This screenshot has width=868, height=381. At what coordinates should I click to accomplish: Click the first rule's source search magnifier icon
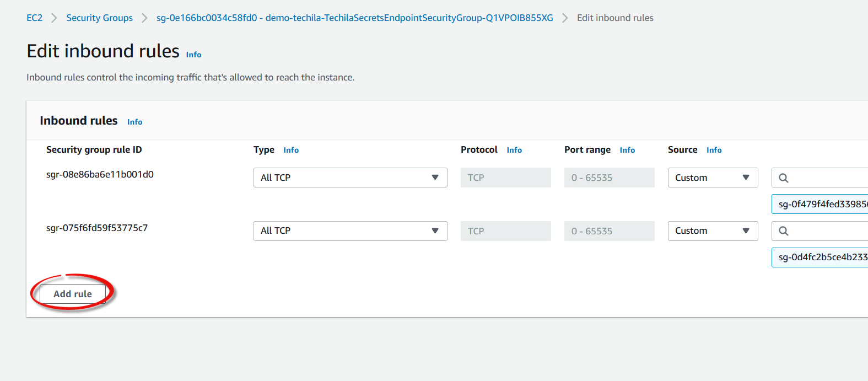pyautogui.click(x=783, y=178)
